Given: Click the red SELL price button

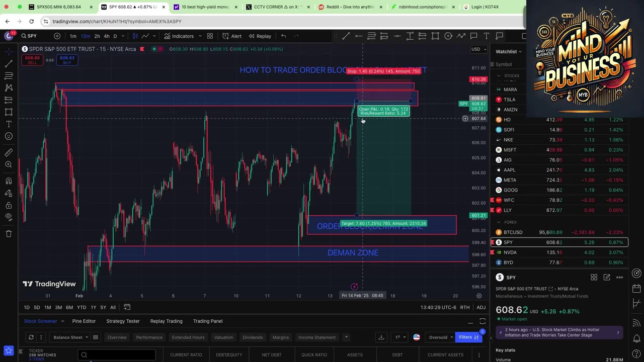Looking at the screenshot, I should [32, 60].
